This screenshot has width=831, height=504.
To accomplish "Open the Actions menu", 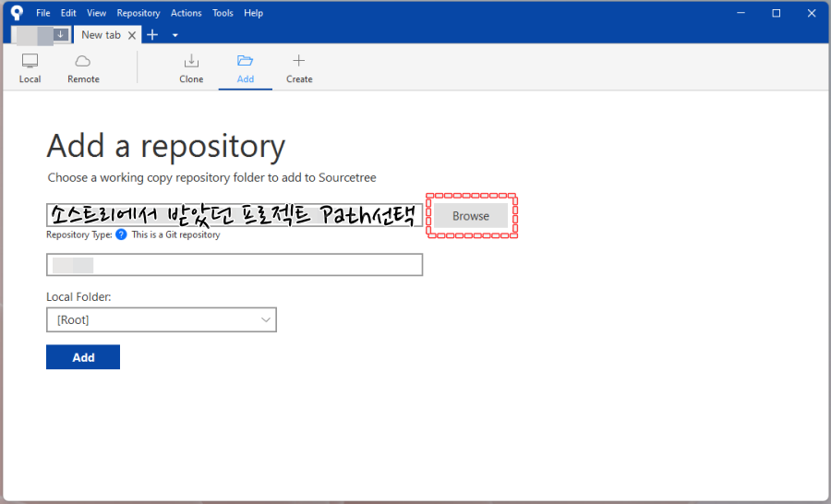I will click(x=186, y=13).
